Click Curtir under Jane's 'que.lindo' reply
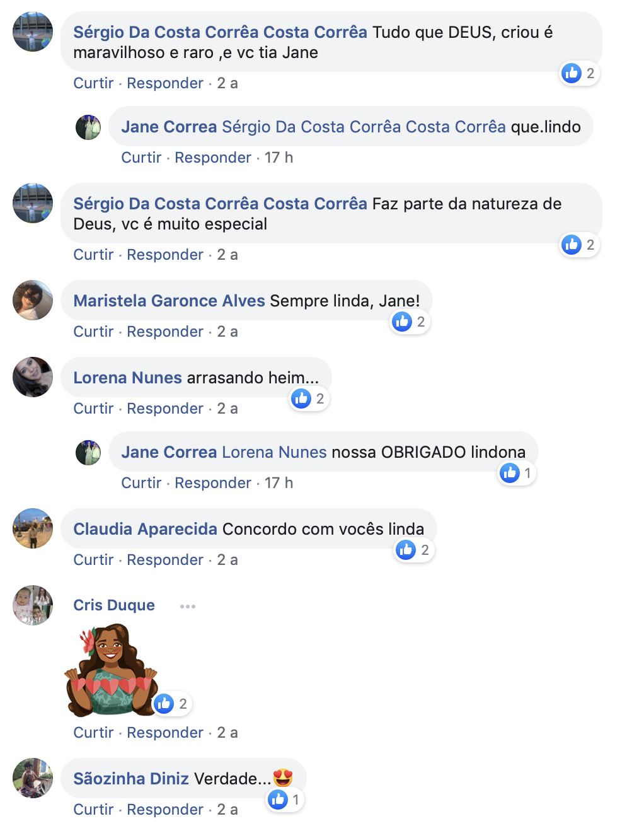644x826 pixels. click(x=141, y=158)
